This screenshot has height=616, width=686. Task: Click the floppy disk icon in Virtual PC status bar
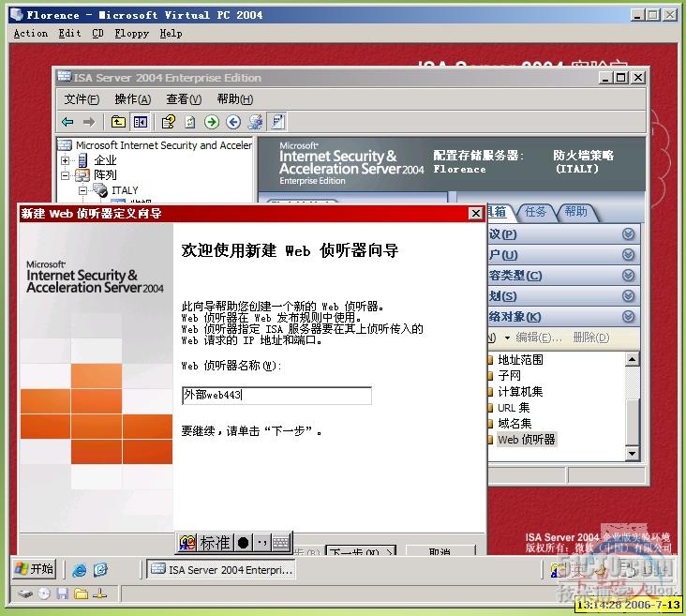(x=62, y=594)
